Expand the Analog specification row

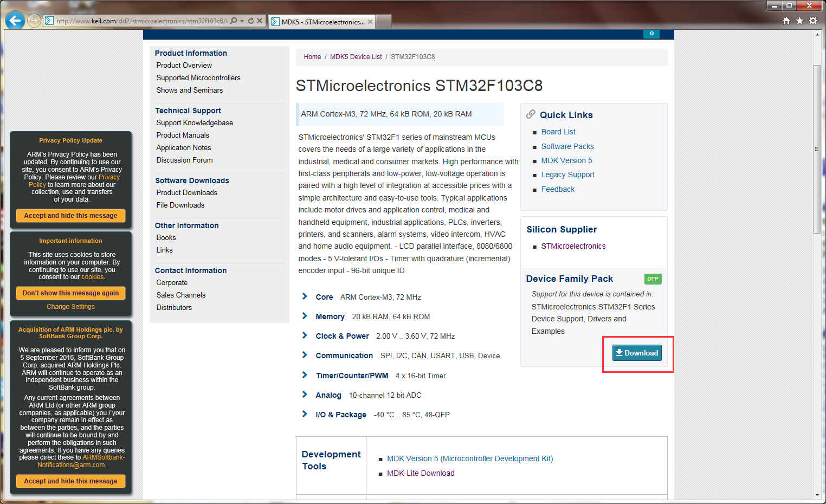click(305, 395)
